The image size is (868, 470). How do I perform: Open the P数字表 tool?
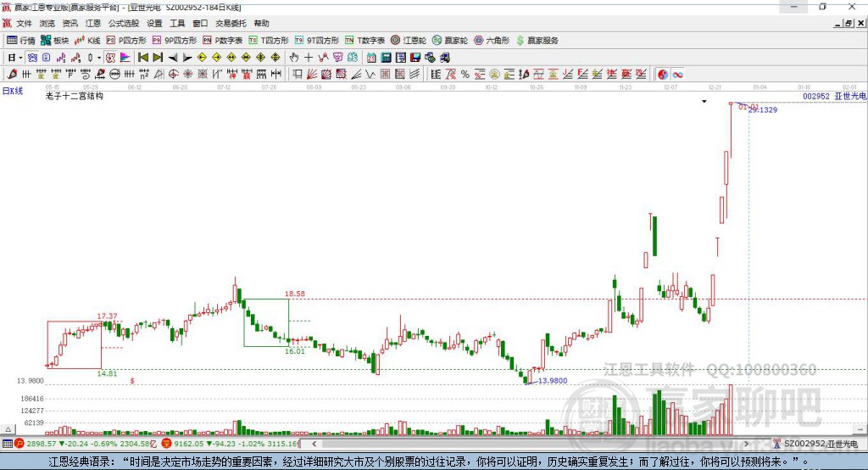click(x=223, y=41)
